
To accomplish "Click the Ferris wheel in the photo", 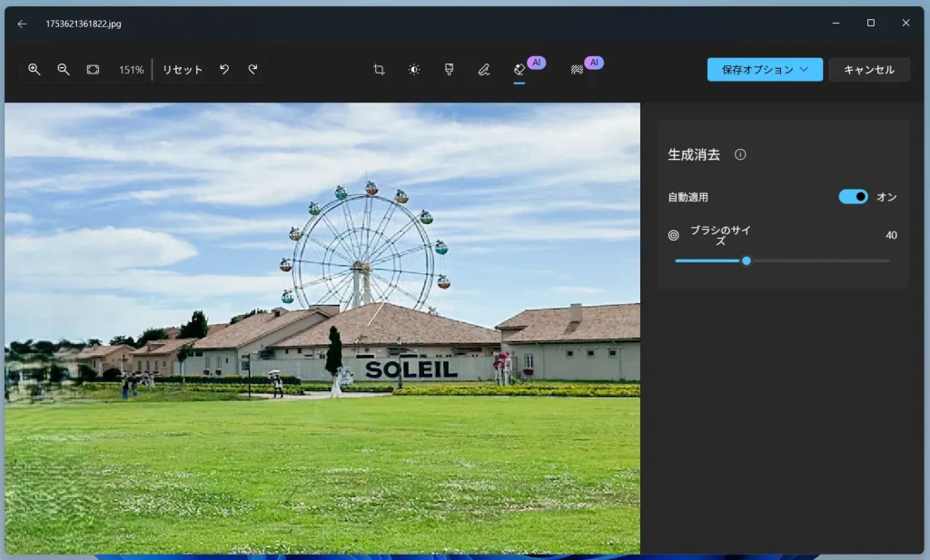I will coord(365,246).
